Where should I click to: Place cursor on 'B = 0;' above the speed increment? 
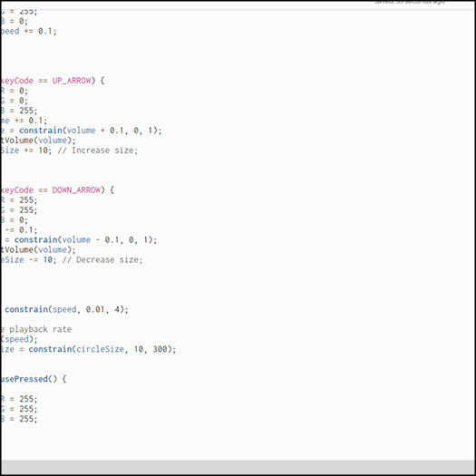[x=15, y=21]
